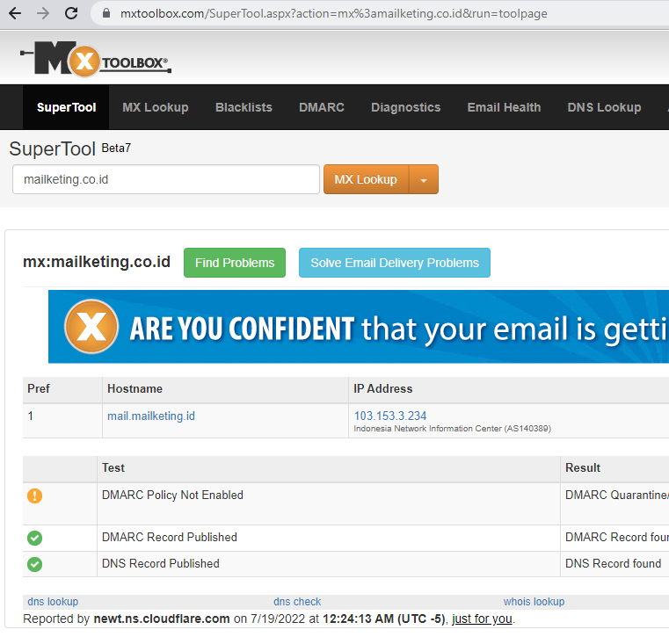Expand the MX Lookup dropdown arrow
This screenshot has width=669, height=644.
[423, 179]
